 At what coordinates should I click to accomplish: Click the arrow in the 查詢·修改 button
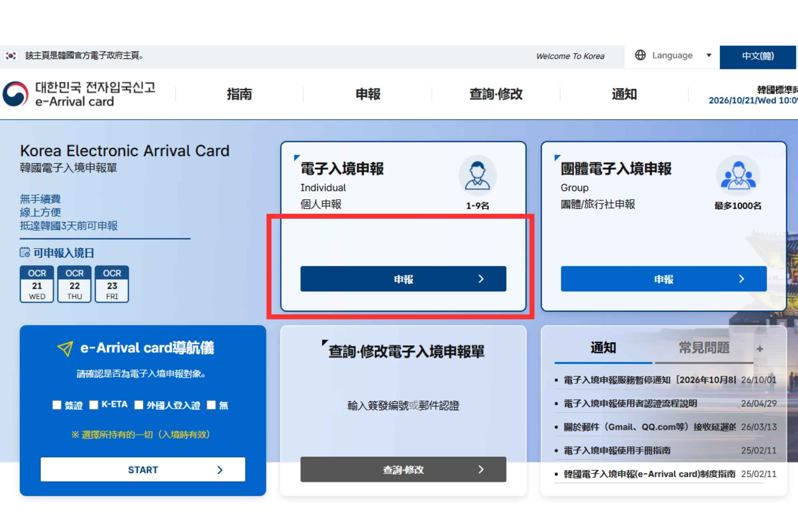tap(481, 469)
